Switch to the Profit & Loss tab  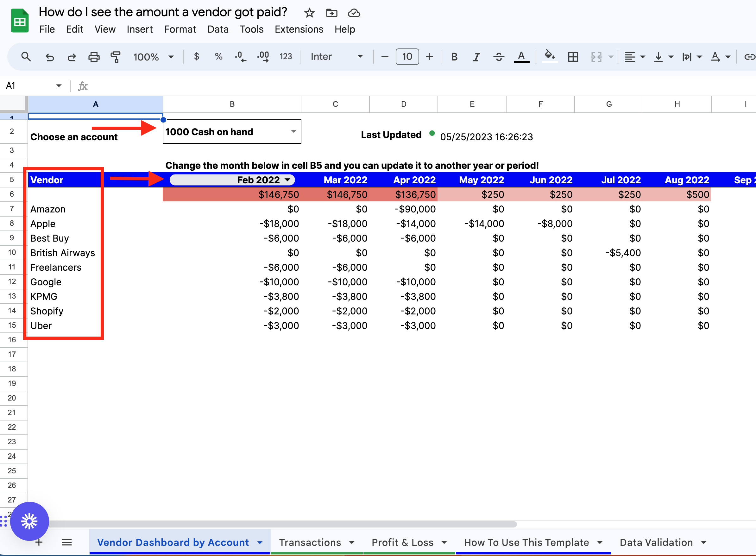point(409,542)
